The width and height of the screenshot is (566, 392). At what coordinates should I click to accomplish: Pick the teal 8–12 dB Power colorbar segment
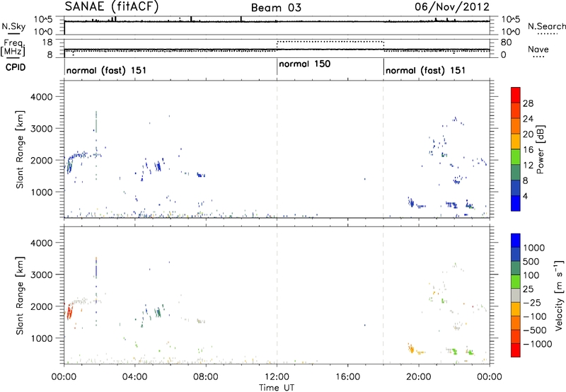[x=516, y=173]
